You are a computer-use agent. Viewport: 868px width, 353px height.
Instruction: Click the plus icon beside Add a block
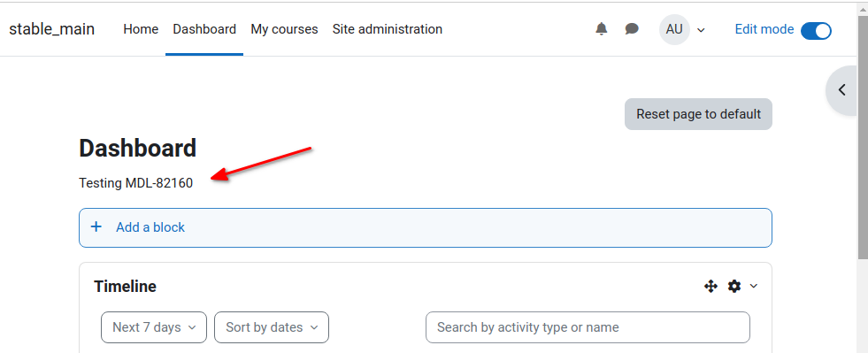coord(96,226)
